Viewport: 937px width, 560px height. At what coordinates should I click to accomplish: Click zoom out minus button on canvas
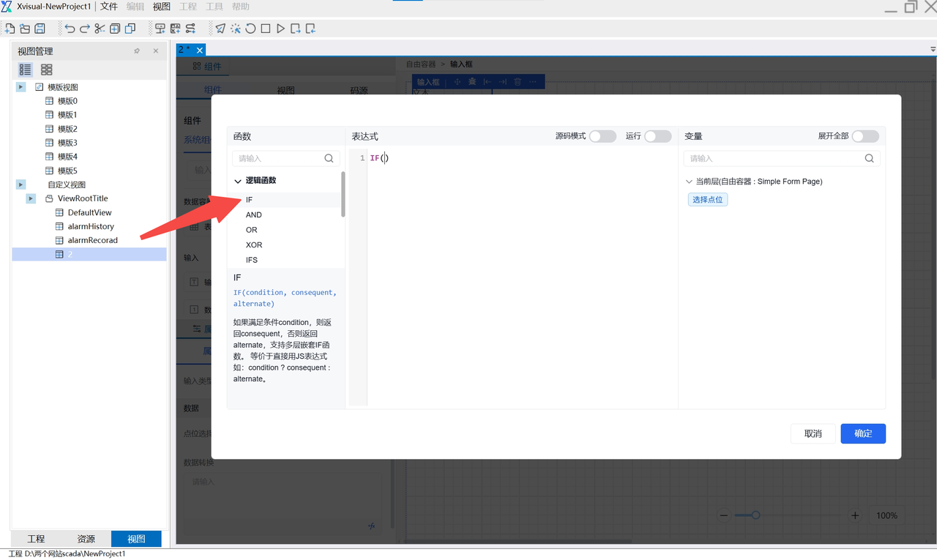coord(724,515)
